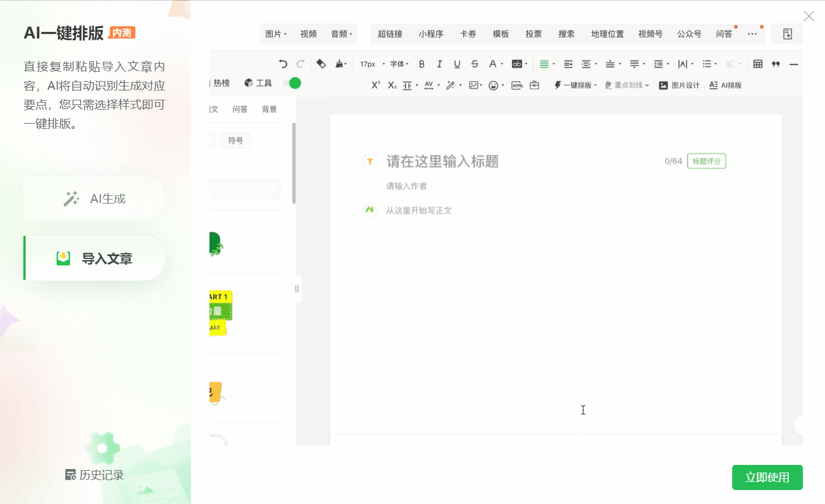Open the 字体 font family dropdown
Screen dimensions: 825x504
pyautogui.click(x=400, y=64)
